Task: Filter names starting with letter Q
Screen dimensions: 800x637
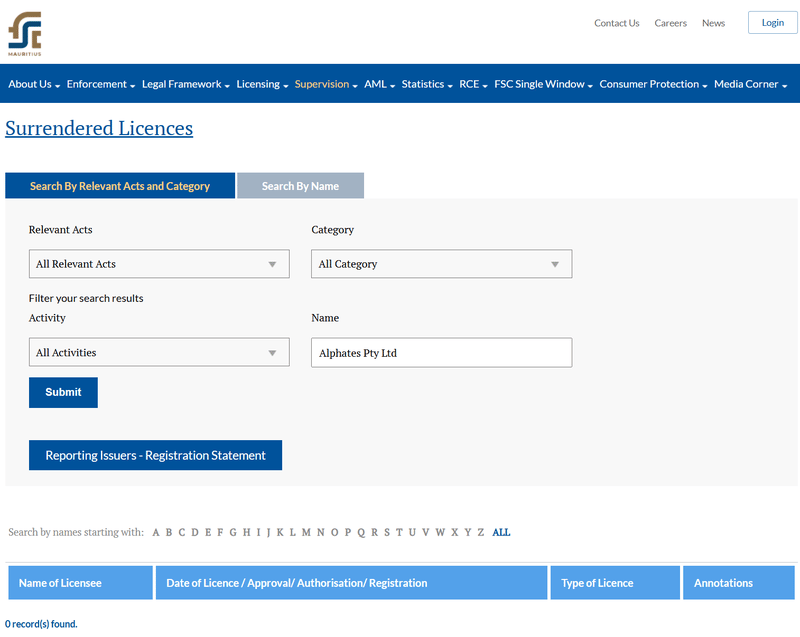Action: [x=361, y=532]
